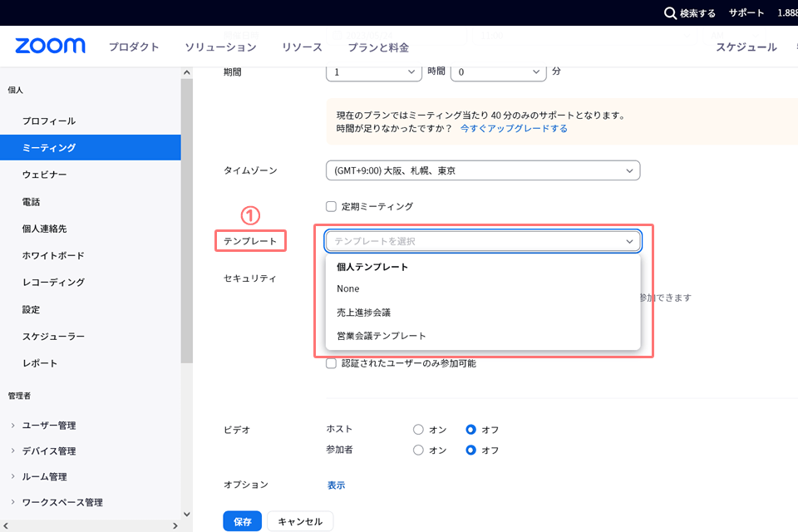Open the リソース menu
The width and height of the screenshot is (798, 532).
click(x=301, y=47)
